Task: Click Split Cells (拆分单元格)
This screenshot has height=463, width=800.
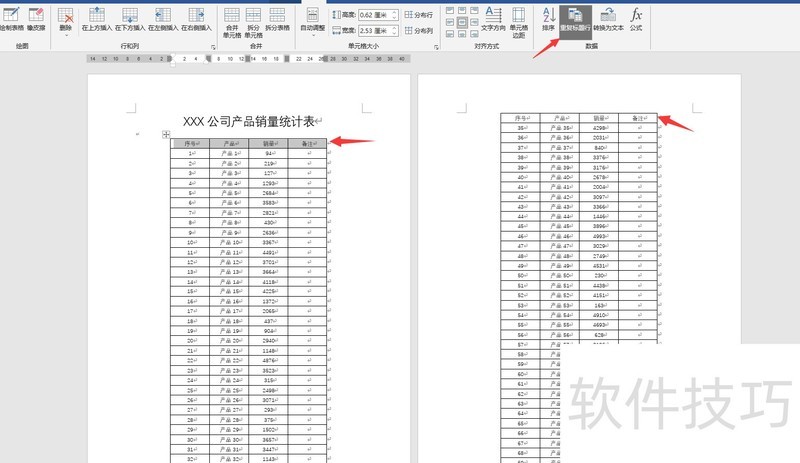Action: point(253,22)
